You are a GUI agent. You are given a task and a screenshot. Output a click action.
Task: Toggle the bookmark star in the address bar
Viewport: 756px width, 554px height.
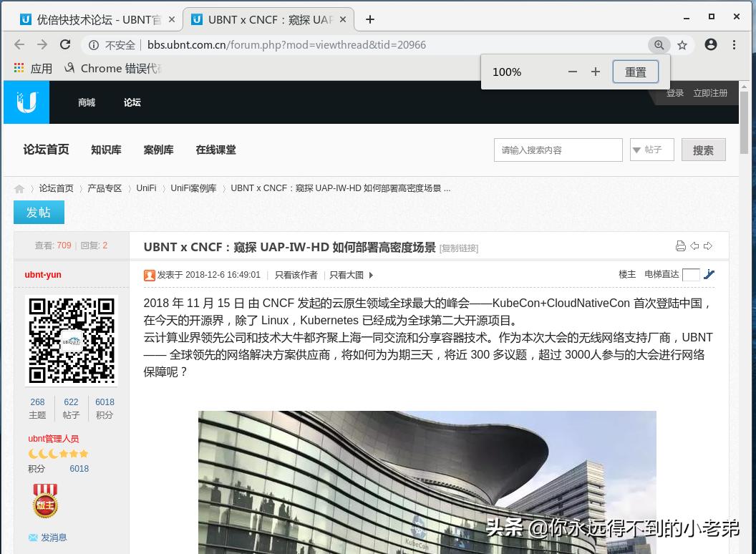tap(682, 44)
